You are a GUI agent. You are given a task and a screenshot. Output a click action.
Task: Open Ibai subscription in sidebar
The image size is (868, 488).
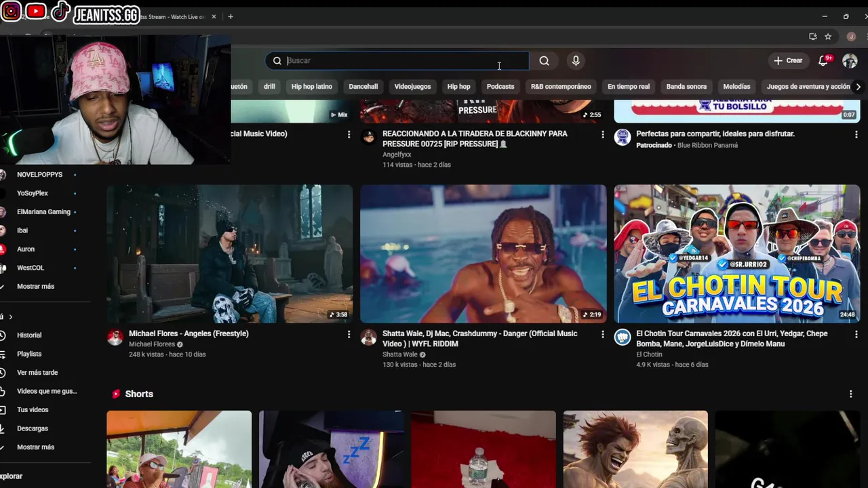[x=22, y=230]
